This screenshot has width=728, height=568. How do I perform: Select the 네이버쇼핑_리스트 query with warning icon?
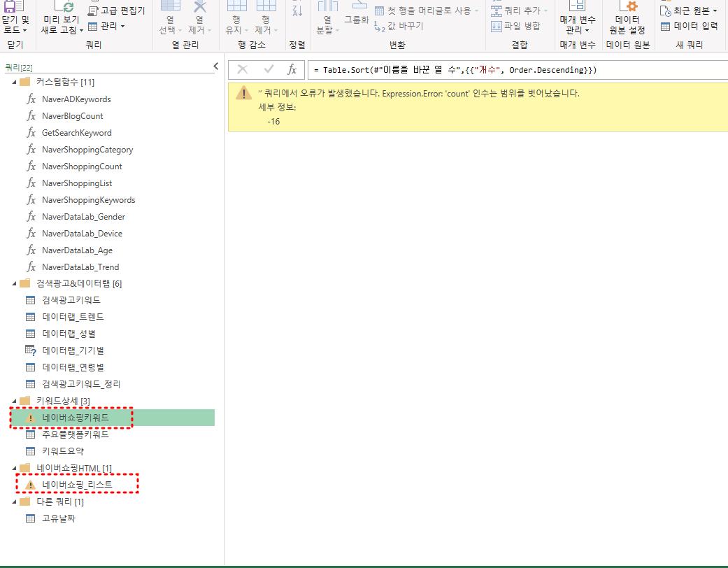click(x=77, y=485)
